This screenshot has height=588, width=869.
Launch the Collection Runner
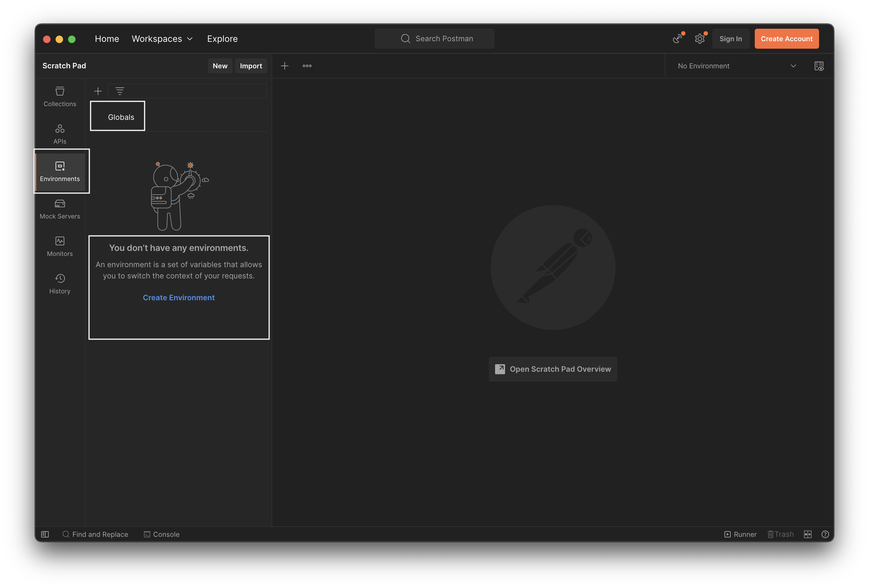click(741, 534)
